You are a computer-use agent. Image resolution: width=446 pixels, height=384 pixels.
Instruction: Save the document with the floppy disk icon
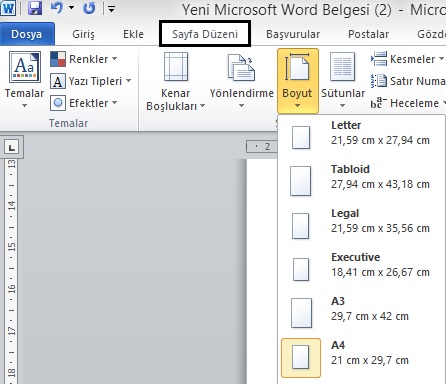coord(35,8)
